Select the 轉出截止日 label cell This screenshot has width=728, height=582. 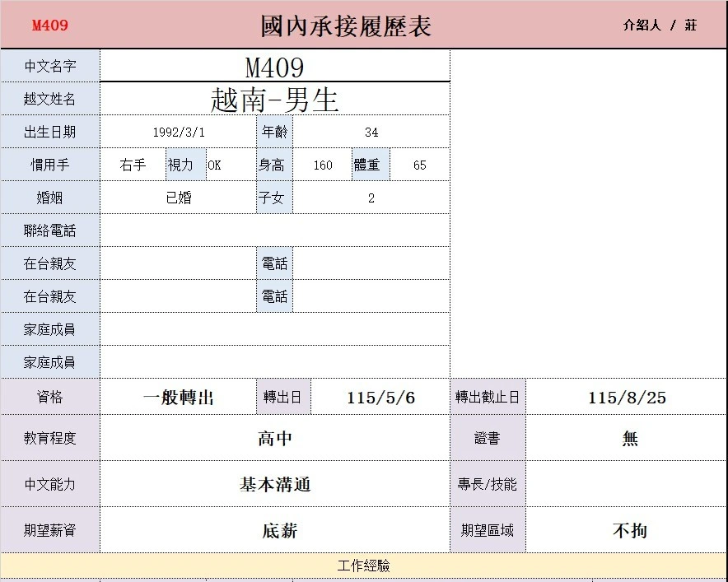click(x=488, y=398)
